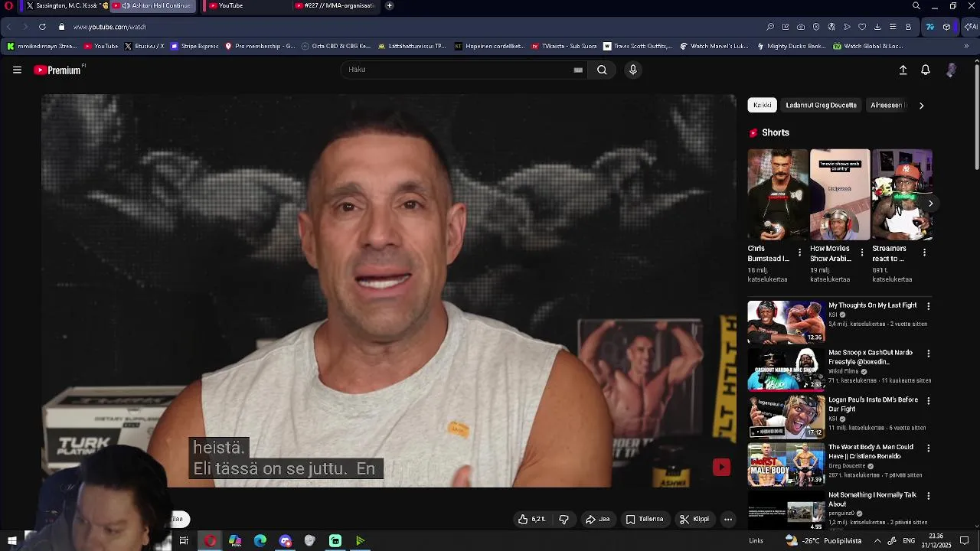The height and width of the screenshot is (551, 980).
Task: Open the Opera easy setup menu icon
Action: pos(893,27)
